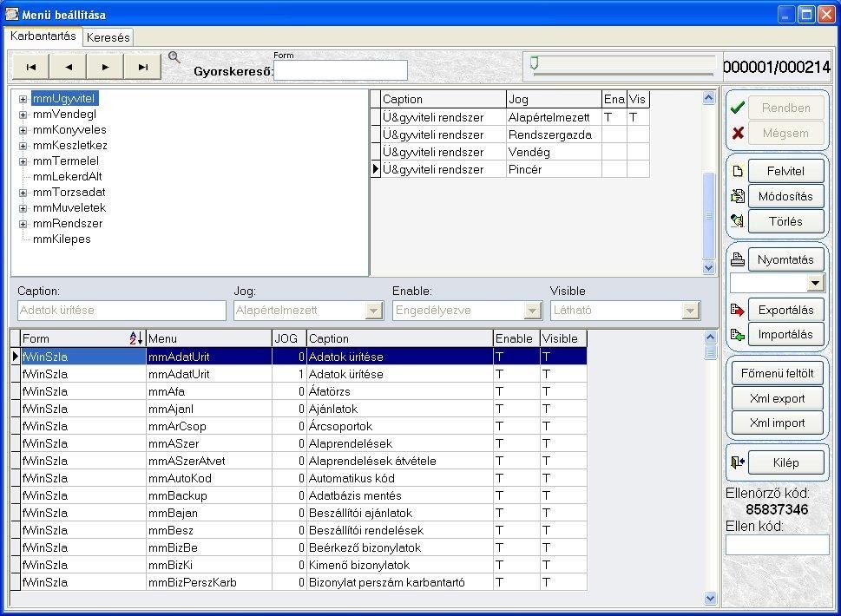Click the Főmenü feltölt button
The image size is (841, 616).
(777, 373)
